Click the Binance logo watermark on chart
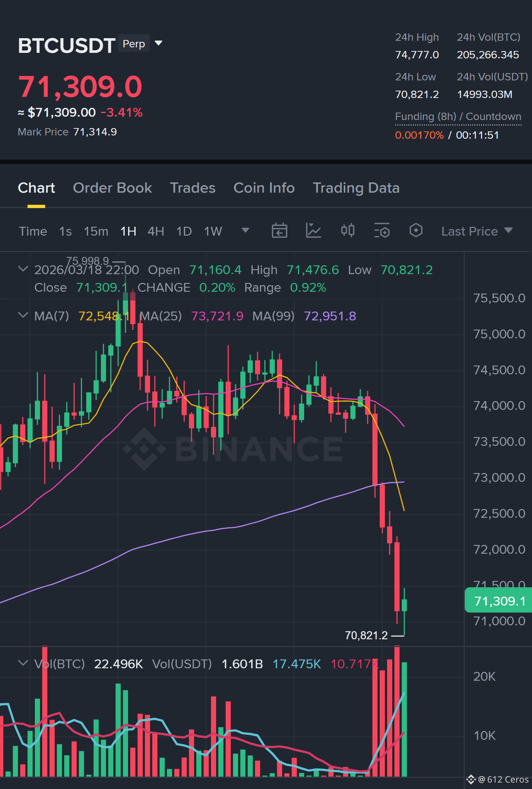This screenshot has height=789, width=532. tap(233, 449)
